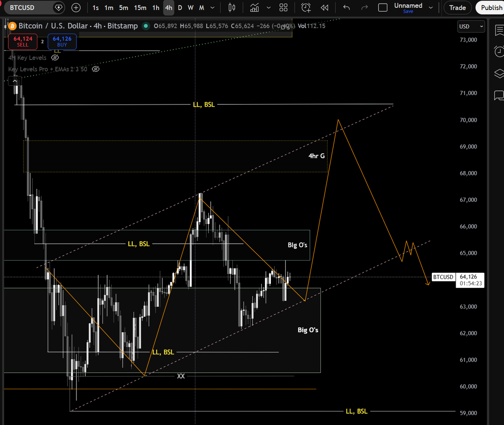
Task: Click the quantity 2 between Sell and Buy
Action: 42,42
